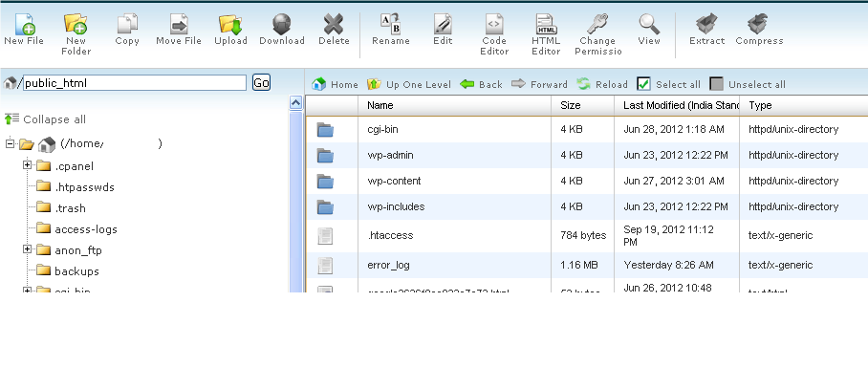Choose the Rename tool

(391, 24)
